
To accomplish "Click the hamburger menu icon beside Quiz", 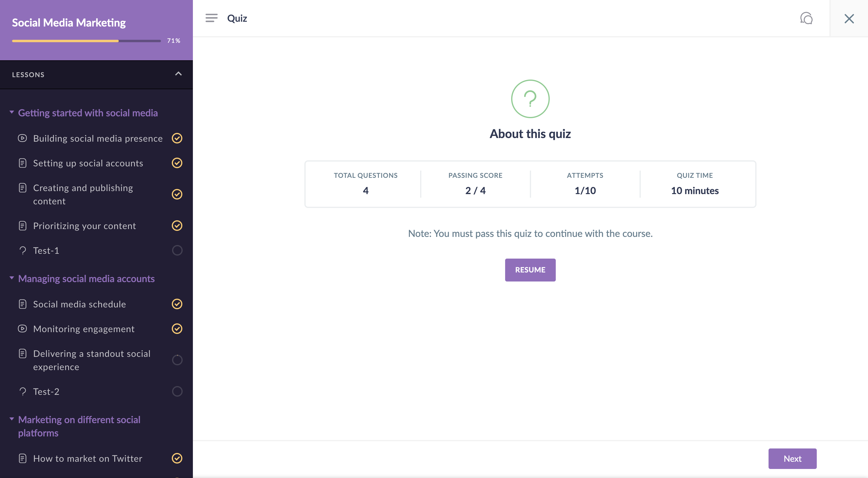I will [211, 18].
